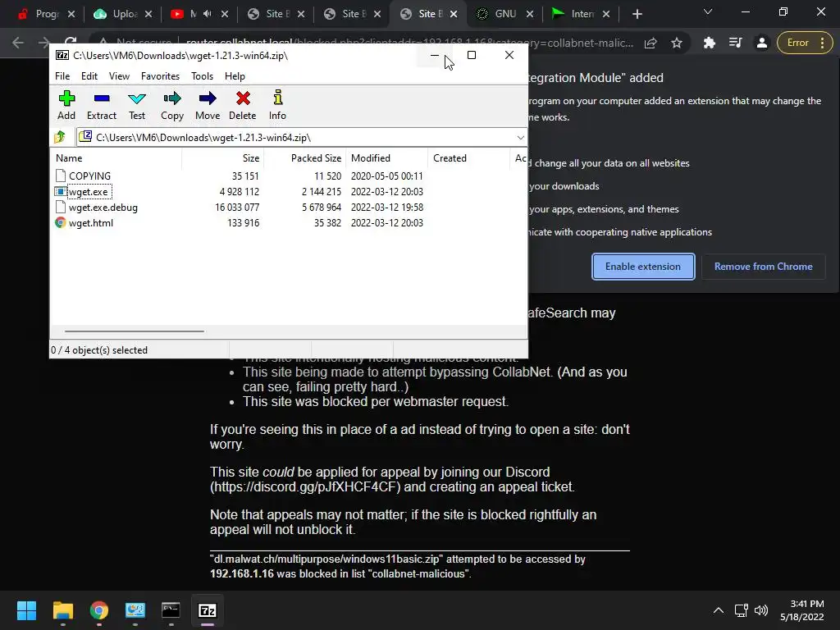The height and width of the screenshot is (630, 840).
Task: Click size value 16 033 077
Action: pyautogui.click(x=237, y=207)
